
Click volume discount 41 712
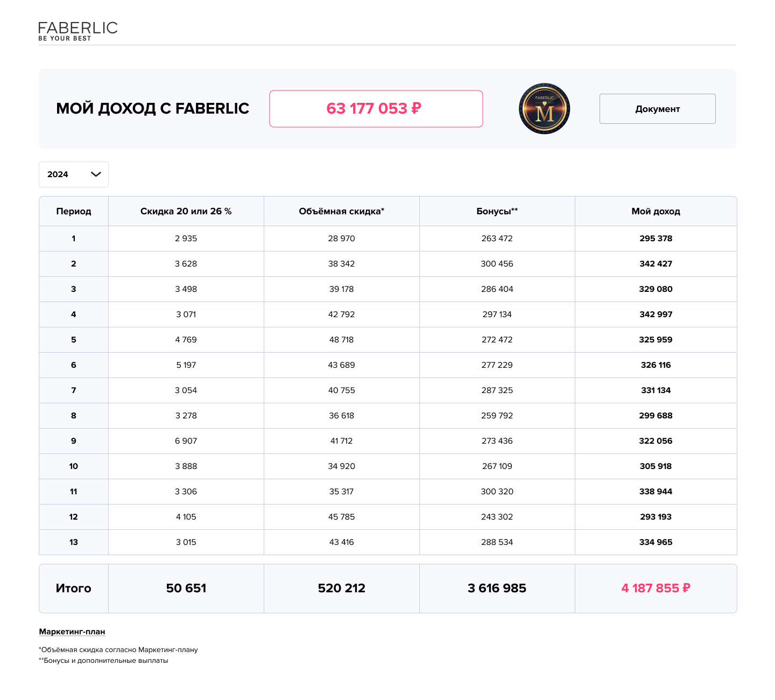tap(342, 441)
